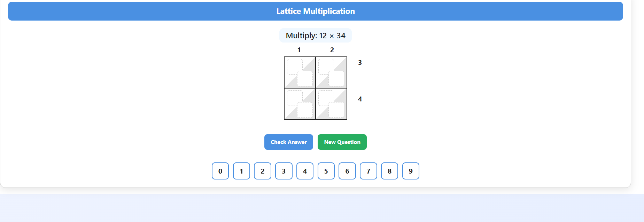
Task: Click ones box of bottom-left lattice cell
Action: click(305, 110)
